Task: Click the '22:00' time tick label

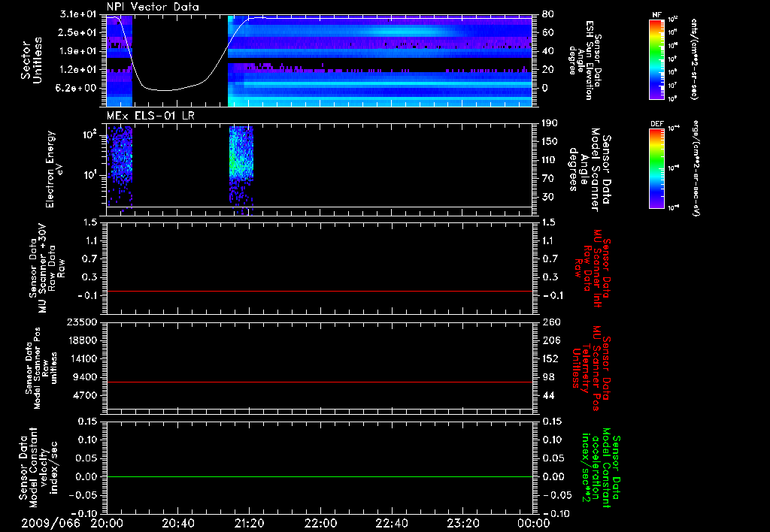Action: coord(322,523)
